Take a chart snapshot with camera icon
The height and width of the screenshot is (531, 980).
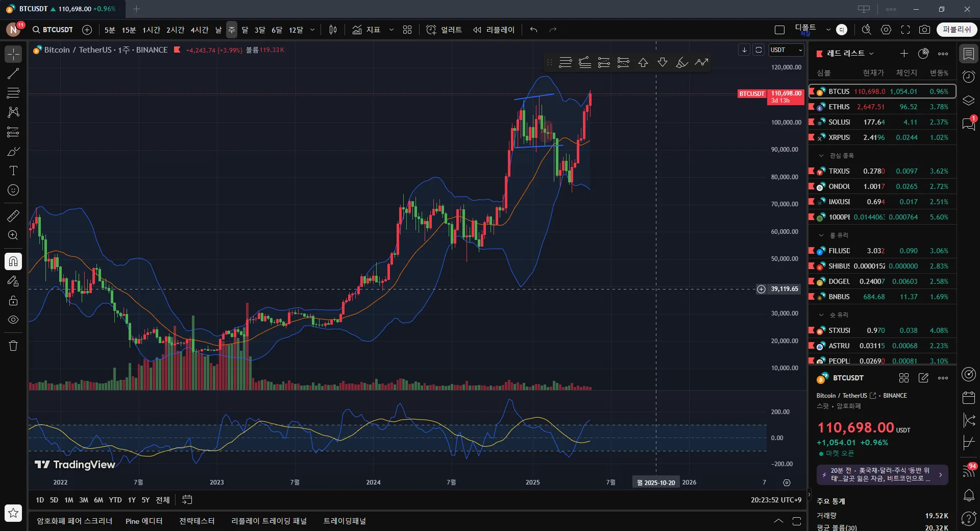coord(924,30)
